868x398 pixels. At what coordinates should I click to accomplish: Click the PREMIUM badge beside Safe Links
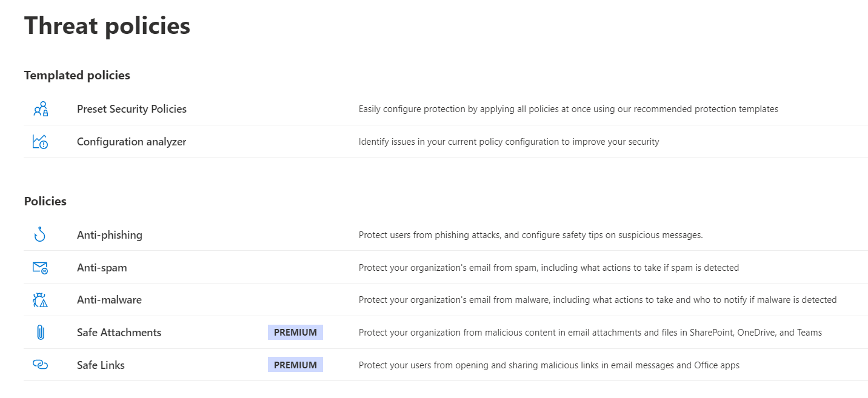(295, 365)
